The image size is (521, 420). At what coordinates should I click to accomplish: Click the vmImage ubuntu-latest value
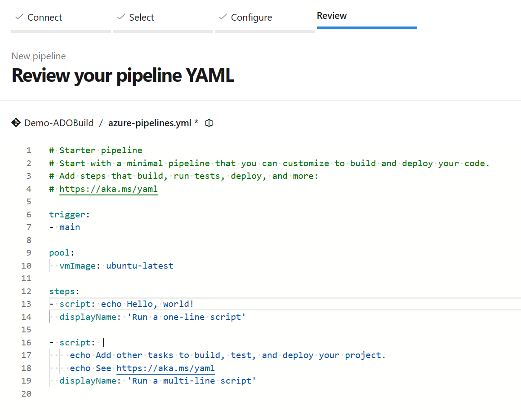[x=139, y=265]
